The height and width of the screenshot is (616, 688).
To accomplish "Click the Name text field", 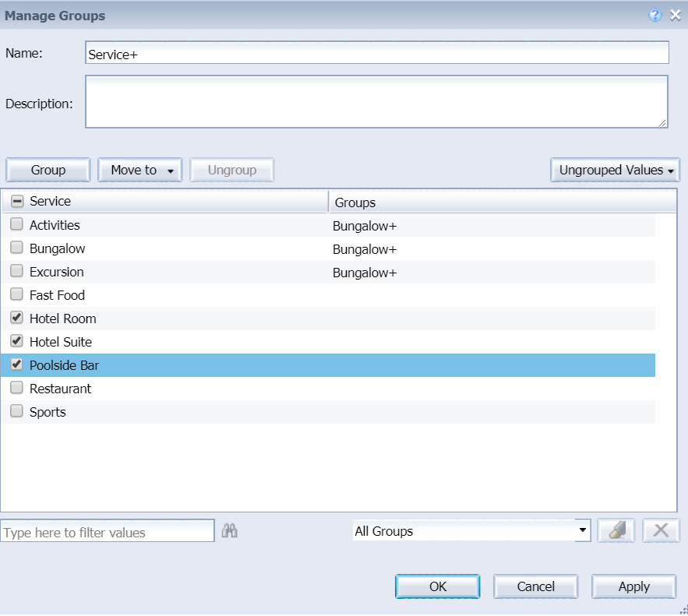I will pos(376,53).
